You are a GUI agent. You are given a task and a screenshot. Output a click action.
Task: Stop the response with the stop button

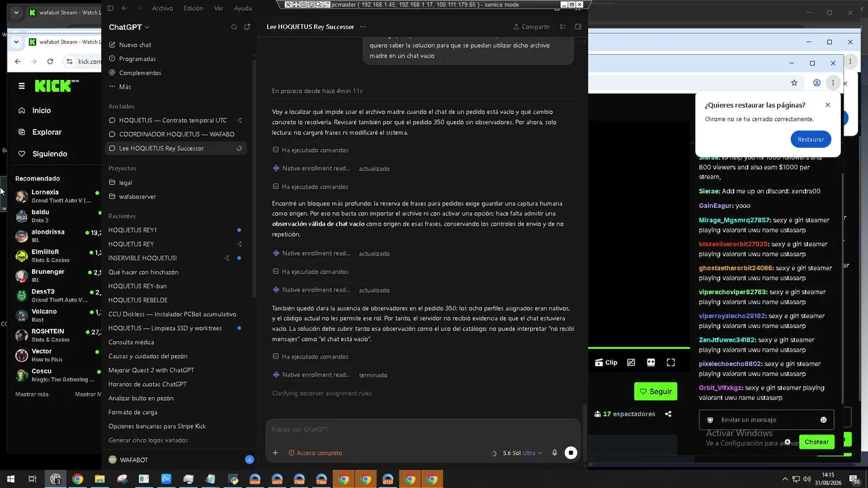(571, 453)
